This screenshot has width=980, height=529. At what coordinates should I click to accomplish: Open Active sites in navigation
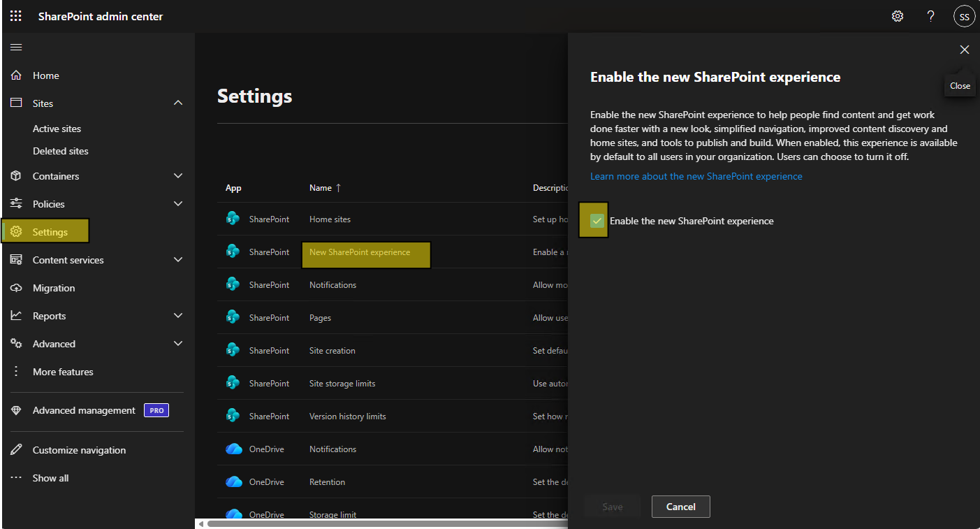57,129
